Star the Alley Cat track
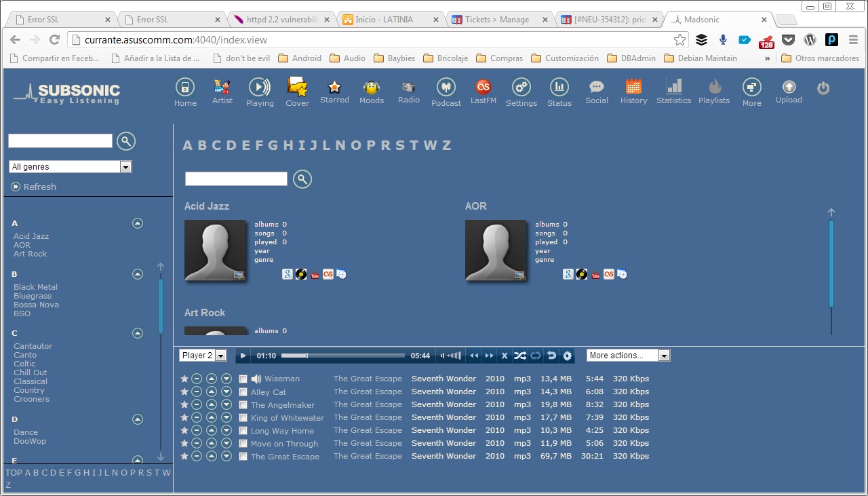This screenshot has width=868, height=496. tap(184, 392)
